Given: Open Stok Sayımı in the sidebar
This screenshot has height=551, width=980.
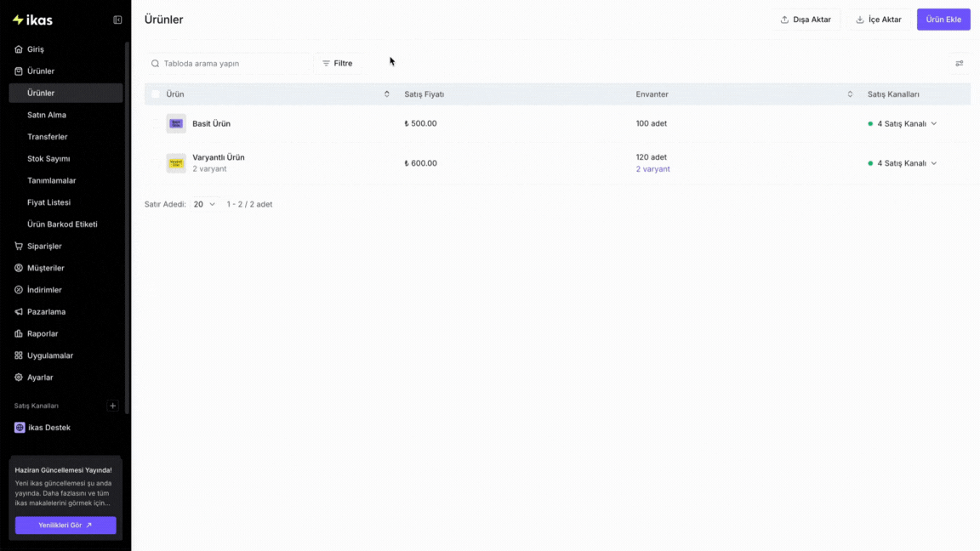Looking at the screenshot, I should (x=48, y=159).
